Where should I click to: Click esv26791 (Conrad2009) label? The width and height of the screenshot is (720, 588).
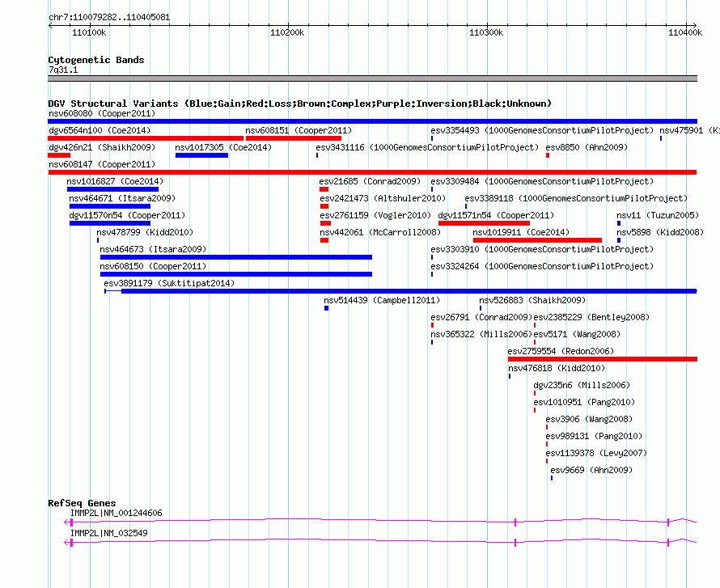click(481, 317)
